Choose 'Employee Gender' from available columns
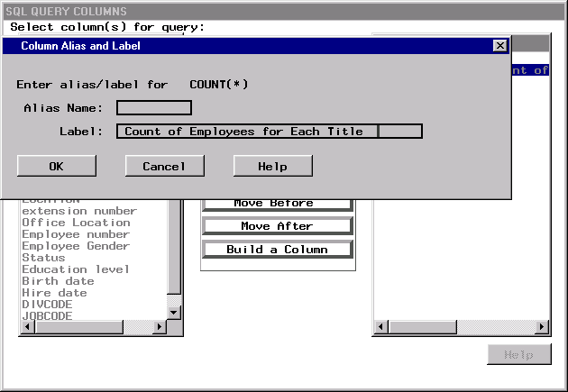Screen dimensions: 568x392 click(x=76, y=246)
